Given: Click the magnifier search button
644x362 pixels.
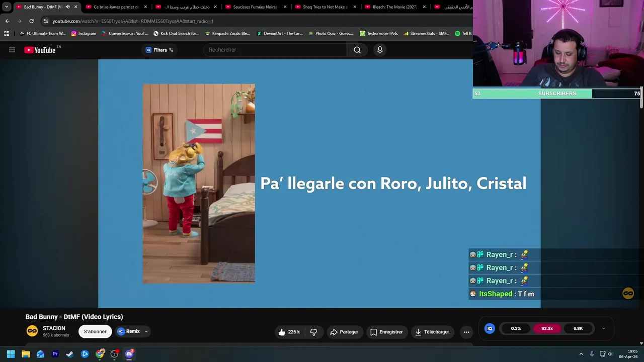Looking at the screenshot, I should [357, 50].
